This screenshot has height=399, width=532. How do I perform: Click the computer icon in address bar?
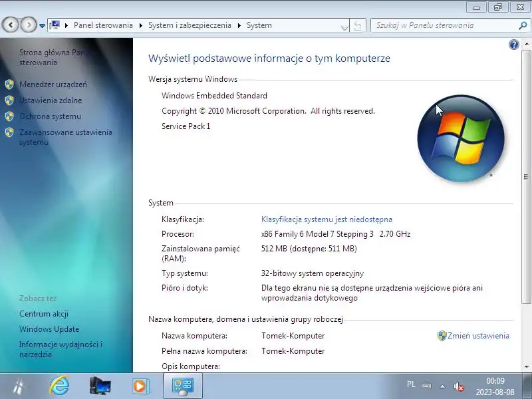coord(55,25)
